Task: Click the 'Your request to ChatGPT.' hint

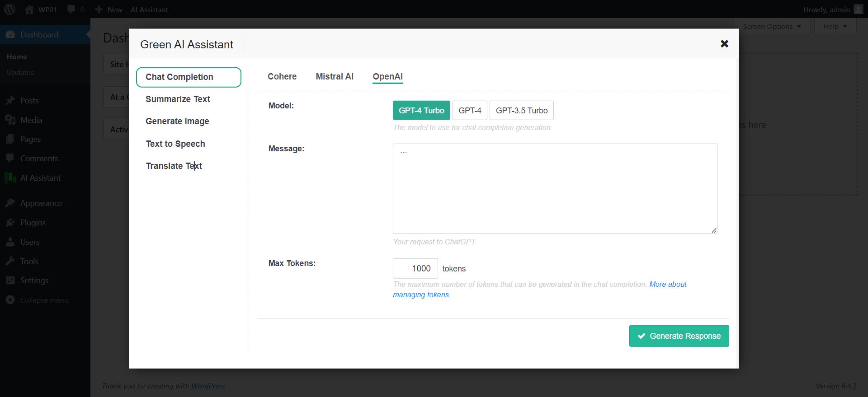Action: point(434,242)
